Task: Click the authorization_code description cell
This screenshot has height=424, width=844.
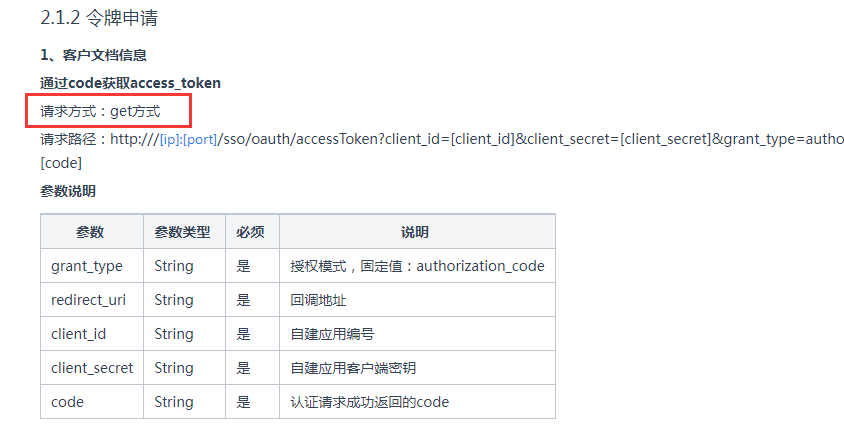Action: coord(417,266)
